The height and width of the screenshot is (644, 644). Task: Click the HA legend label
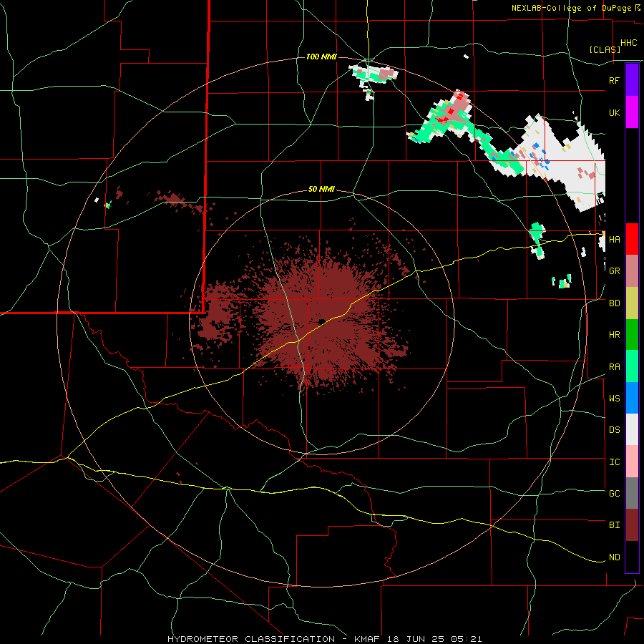point(614,239)
